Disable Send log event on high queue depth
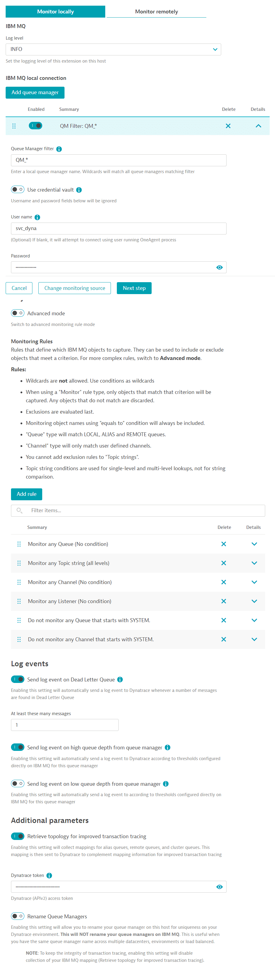275x980 pixels. coord(18,747)
